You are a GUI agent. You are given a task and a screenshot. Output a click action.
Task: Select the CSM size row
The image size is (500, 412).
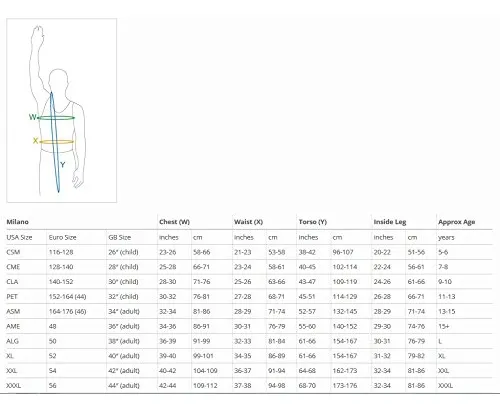(249, 252)
